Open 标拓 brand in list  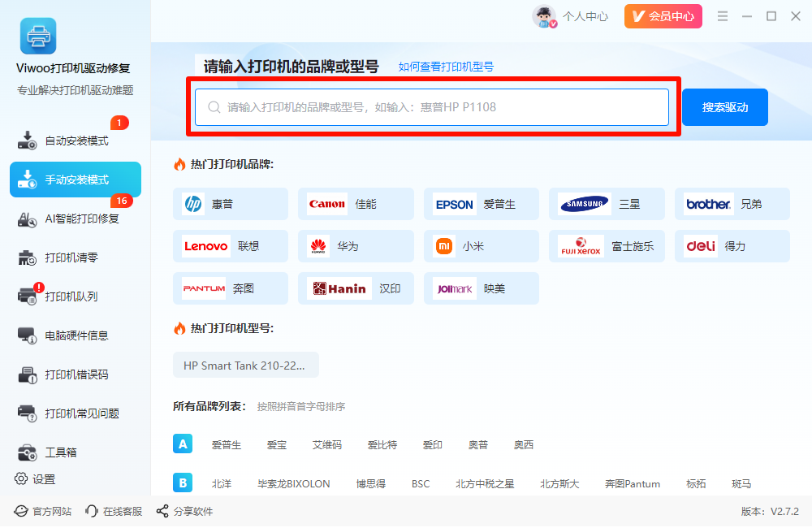tap(696, 483)
